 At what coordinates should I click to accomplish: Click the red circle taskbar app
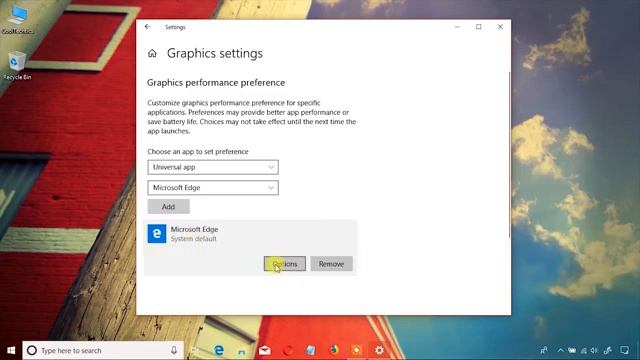click(x=288, y=350)
